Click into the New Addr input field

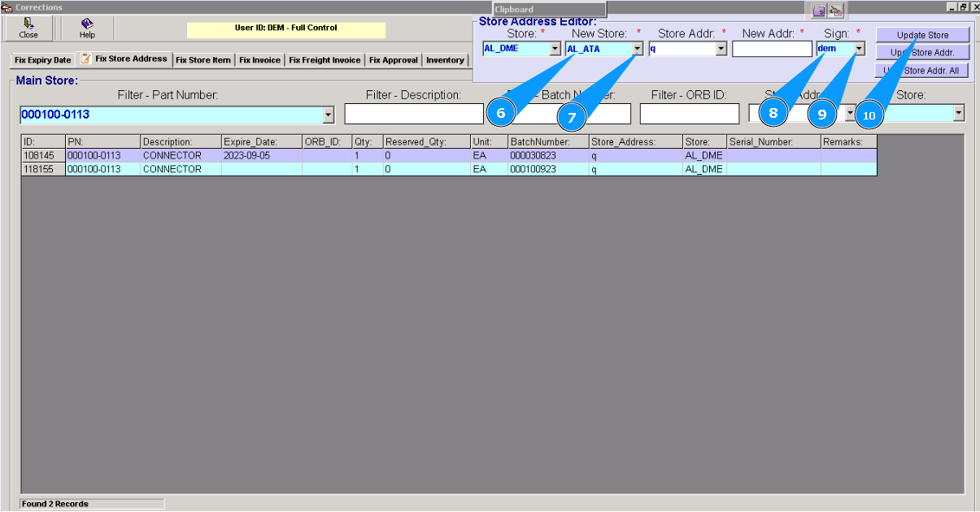click(x=772, y=49)
